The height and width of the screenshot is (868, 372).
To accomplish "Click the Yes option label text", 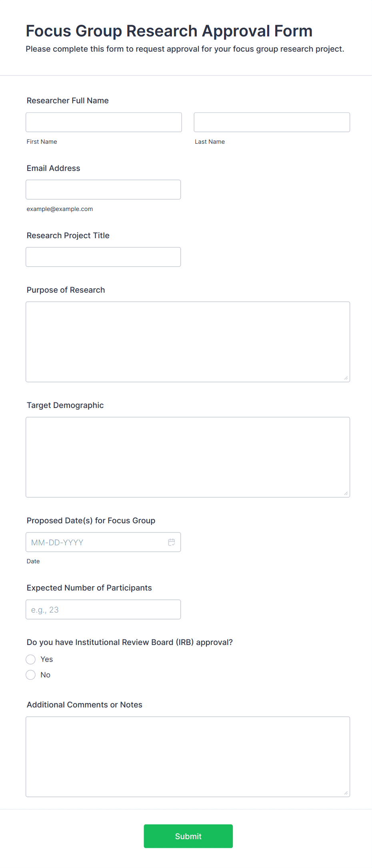I will click(x=47, y=659).
